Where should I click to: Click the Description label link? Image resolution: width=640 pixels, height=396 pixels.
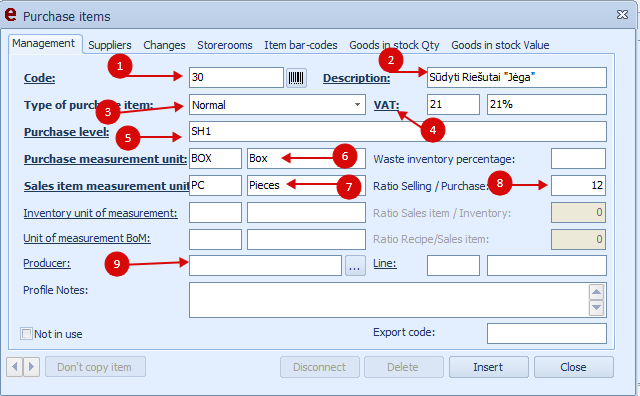point(356,78)
